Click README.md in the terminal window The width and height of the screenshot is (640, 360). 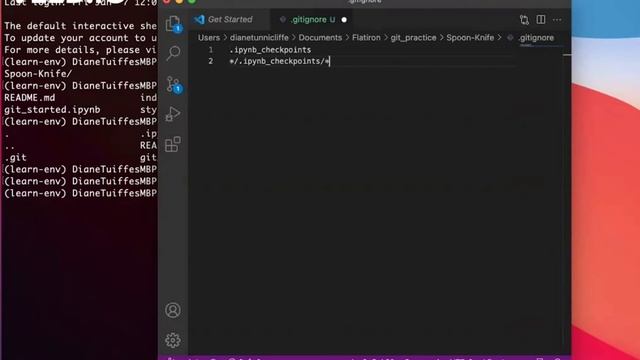[x=29, y=98]
